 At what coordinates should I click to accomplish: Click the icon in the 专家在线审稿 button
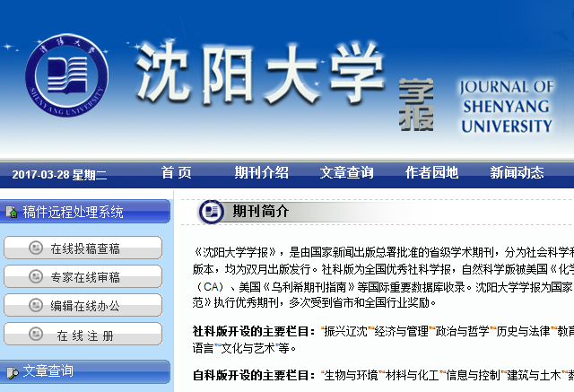(x=36, y=276)
